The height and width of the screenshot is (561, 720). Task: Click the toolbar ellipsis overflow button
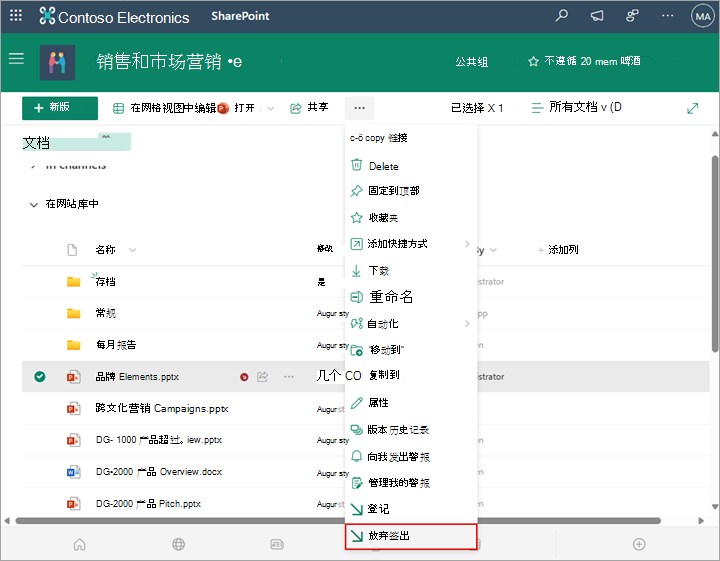click(360, 108)
